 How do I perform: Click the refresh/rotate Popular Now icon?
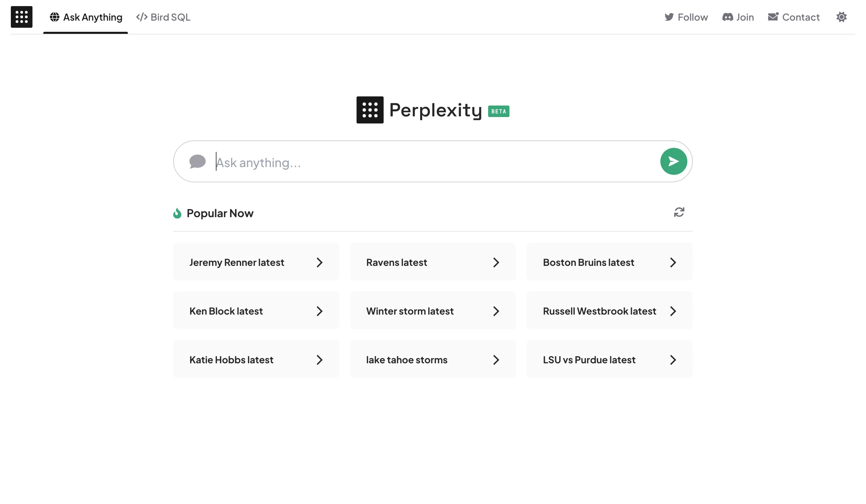[x=679, y=213]
